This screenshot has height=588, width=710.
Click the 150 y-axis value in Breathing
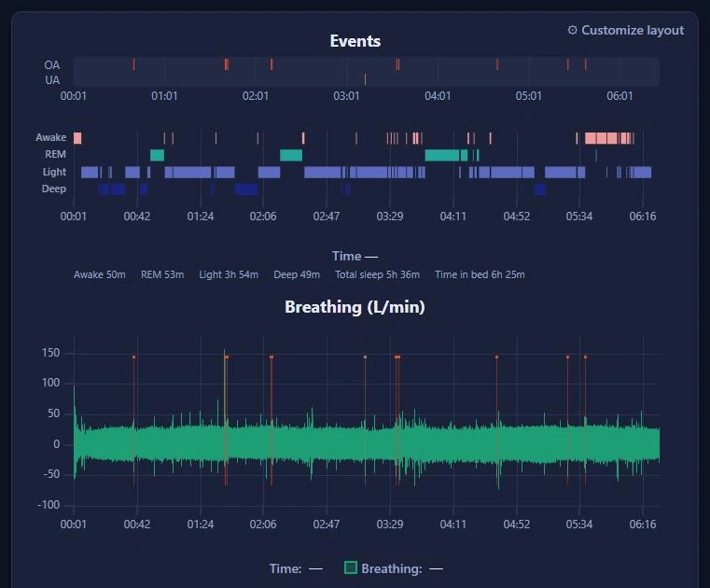pyautogui.click(x=50, y=353)
